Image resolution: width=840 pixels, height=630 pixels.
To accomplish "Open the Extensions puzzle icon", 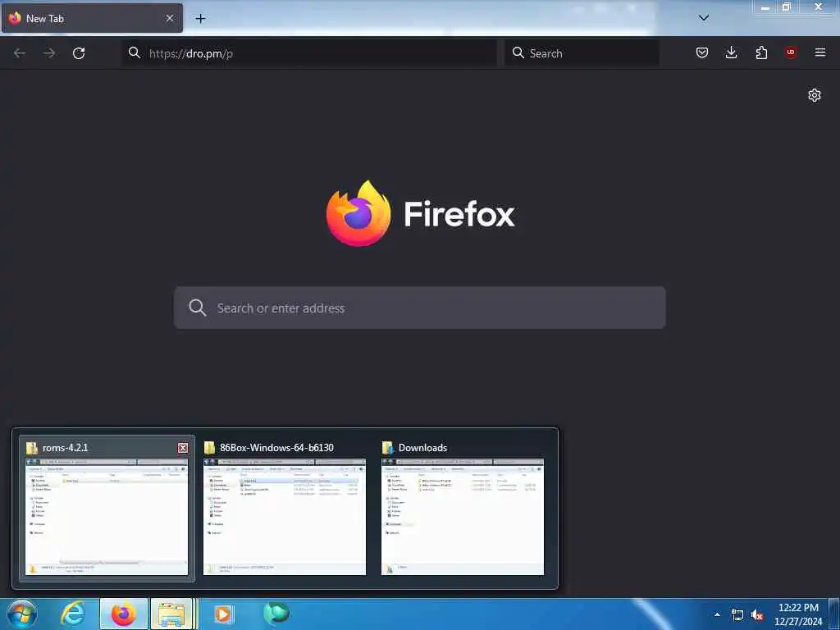I will click(761, 52).
